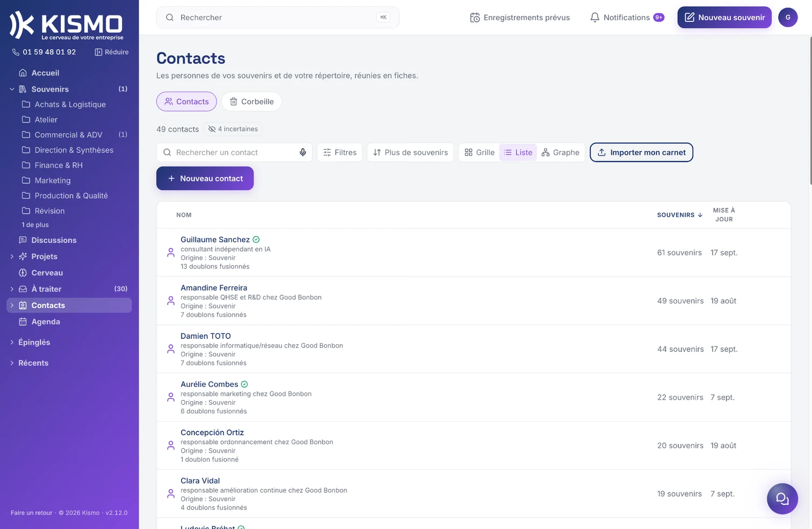Select the Contacts tab
The height and width of the screenshot is (529, 812).
coord(186,102)
